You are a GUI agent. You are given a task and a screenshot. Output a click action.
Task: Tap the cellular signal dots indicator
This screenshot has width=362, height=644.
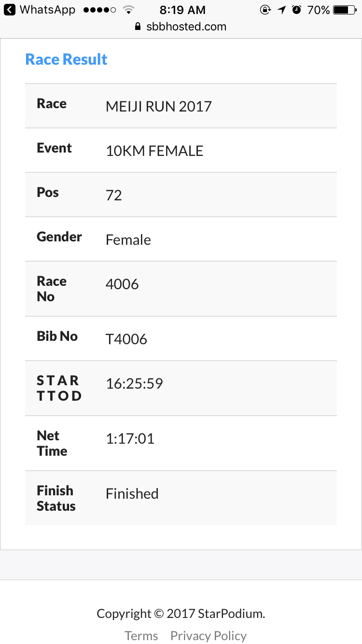coord(99,10)
